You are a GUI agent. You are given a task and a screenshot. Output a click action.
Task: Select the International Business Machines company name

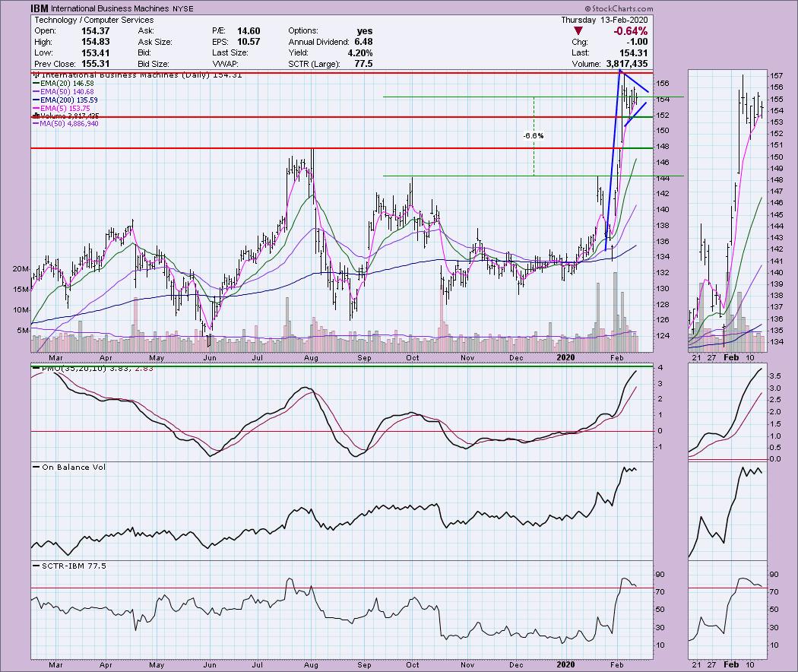(x=110, y=8)
